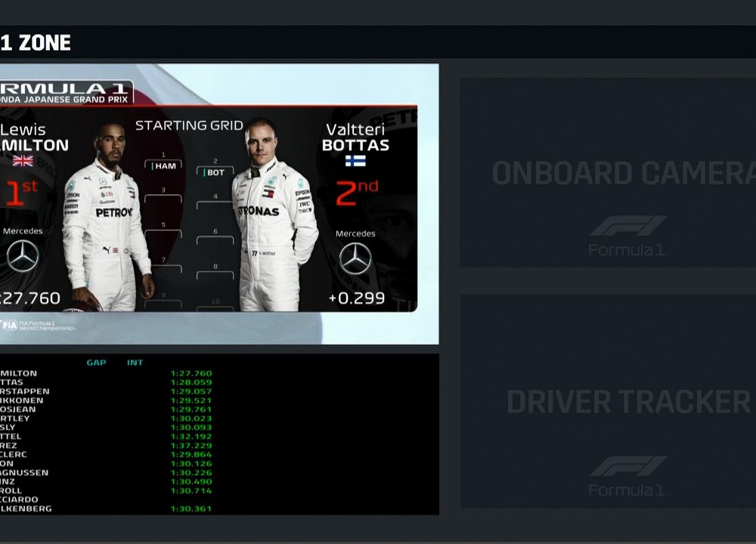Click the 1:29.057 lap time
This screenshot has width=756, height=544.
[191, 391]
